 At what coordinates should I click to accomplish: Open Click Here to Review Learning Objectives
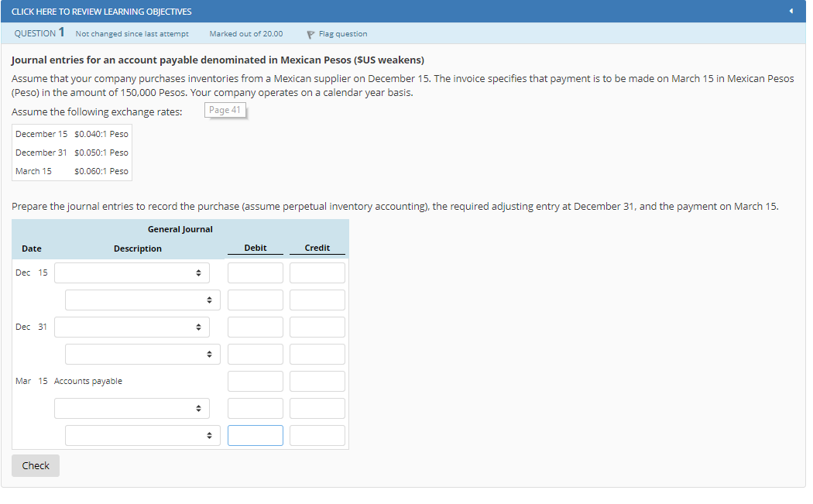101,12
